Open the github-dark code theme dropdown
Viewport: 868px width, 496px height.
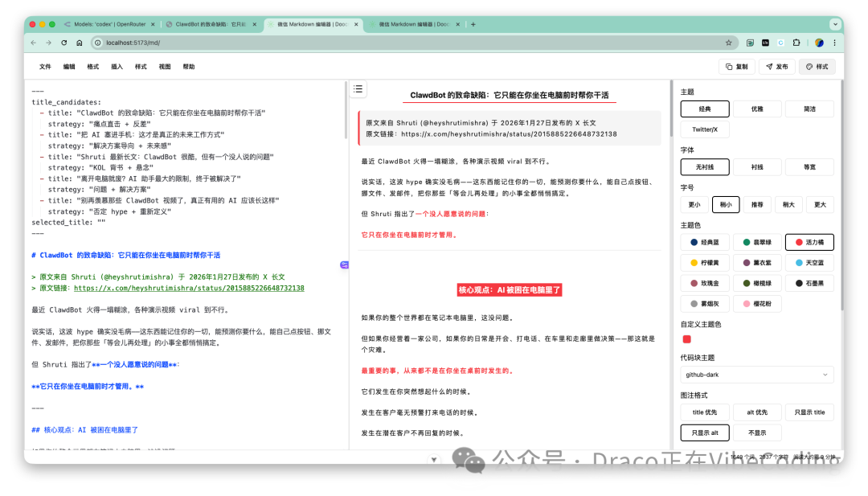755,374
